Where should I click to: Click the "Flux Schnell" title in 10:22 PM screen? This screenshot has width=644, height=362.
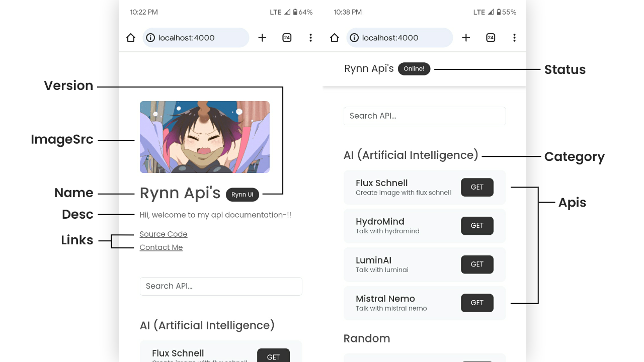pyautogui.click(x=178, y=353)
